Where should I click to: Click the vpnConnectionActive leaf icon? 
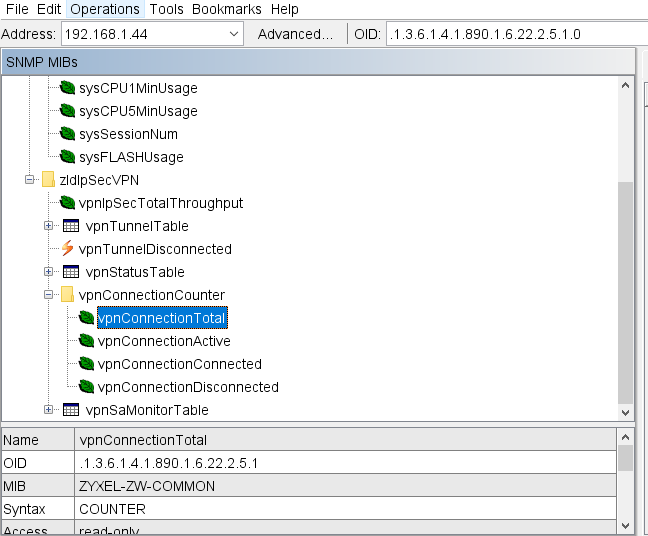click(86, 341)
